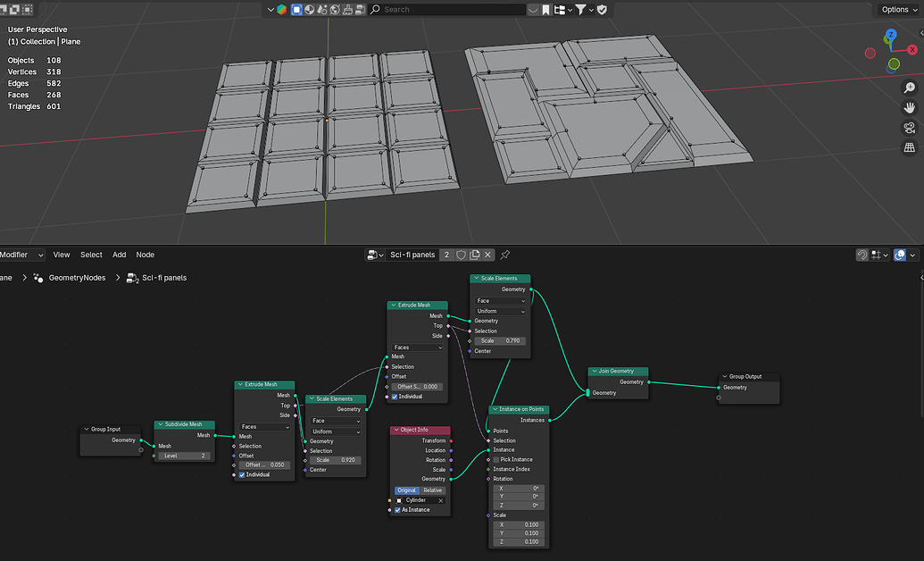Open Face domain dropdown on lower Scale Elements
This screenshot has width=924, height=561.
pyautogui.click(x=336, y=421)
